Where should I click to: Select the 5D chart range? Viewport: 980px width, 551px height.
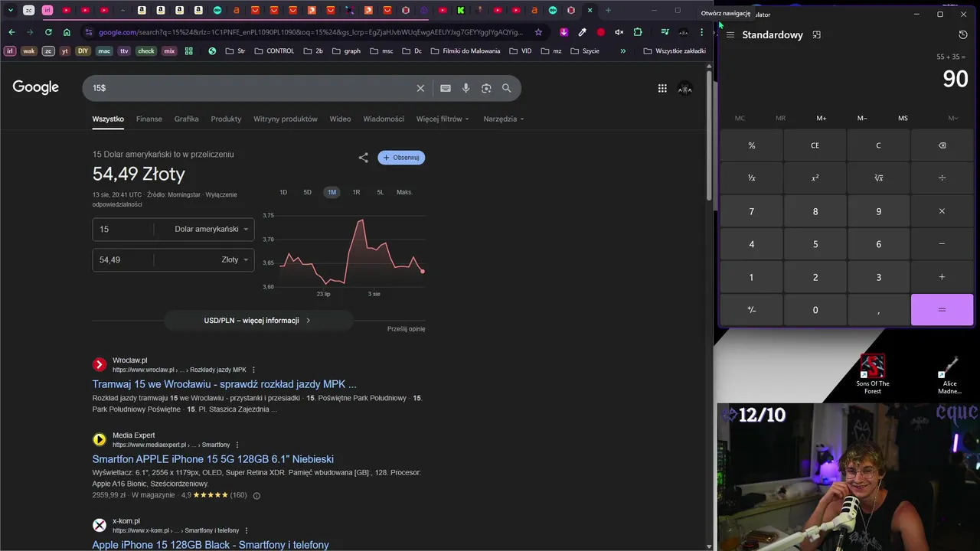[x=307, y=192]
